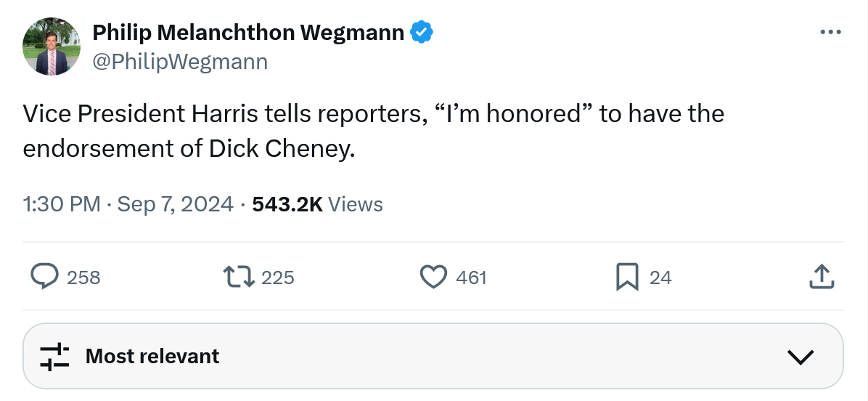The width and height of the screenshot is (868, 401).
Task: Click the repost arrows icon
Action: click(239, 277)
